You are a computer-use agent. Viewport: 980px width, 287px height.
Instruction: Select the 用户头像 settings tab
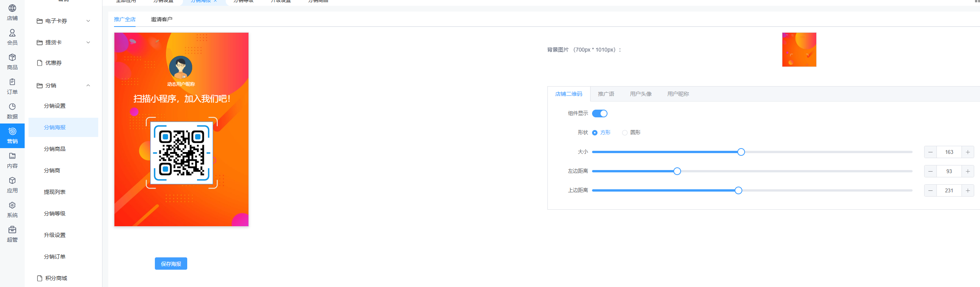pyautogui.click(x=641, y=94)
